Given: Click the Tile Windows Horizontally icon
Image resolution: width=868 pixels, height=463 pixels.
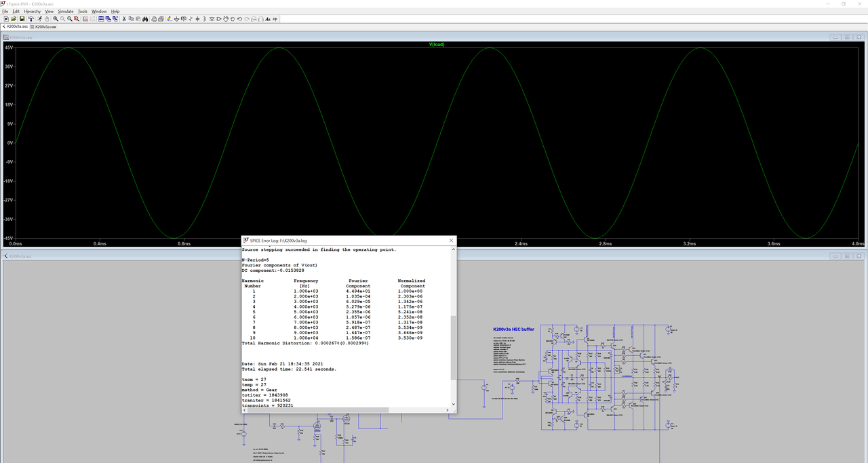Looking at the screenshot, I should 101,18.
